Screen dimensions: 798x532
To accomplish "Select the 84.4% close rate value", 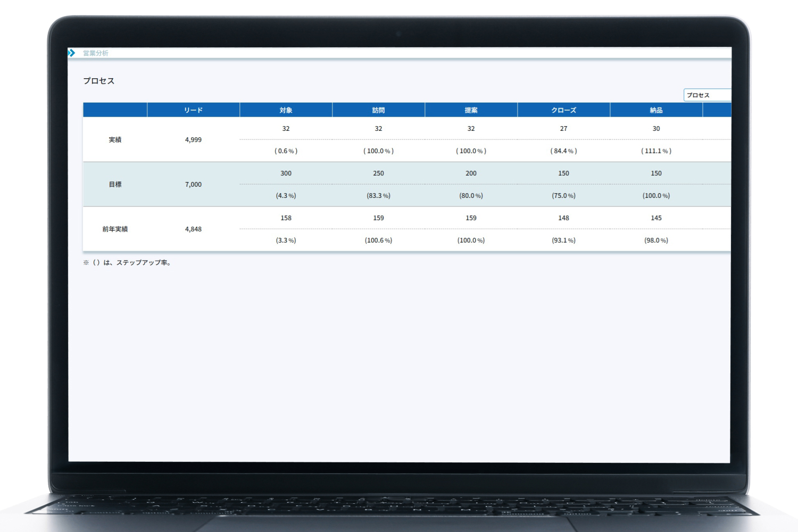I will tap(563, 151).
